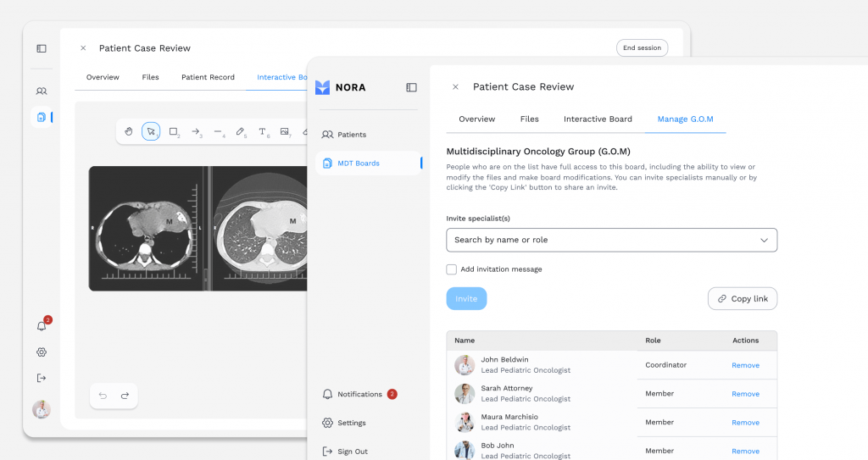Open Settings in NORA sidebar
The image size is (868, 460).
point(343,423)
